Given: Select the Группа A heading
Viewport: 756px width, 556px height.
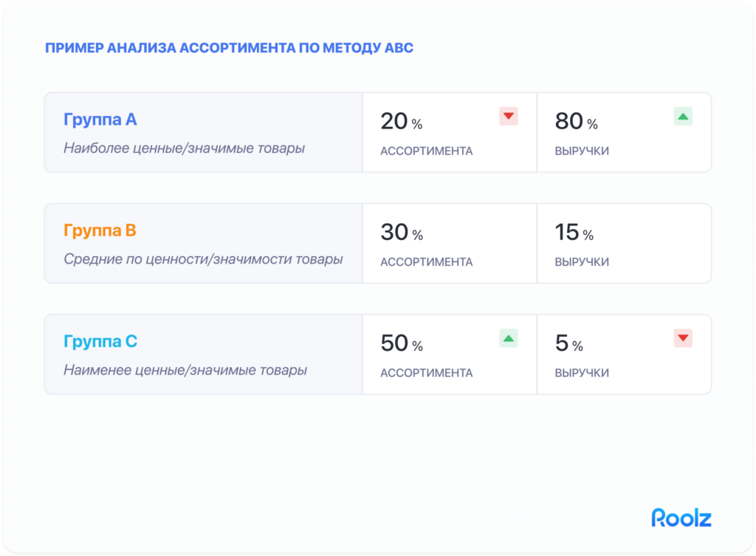Looking at the screenshot, I should (x=100, y=120).
